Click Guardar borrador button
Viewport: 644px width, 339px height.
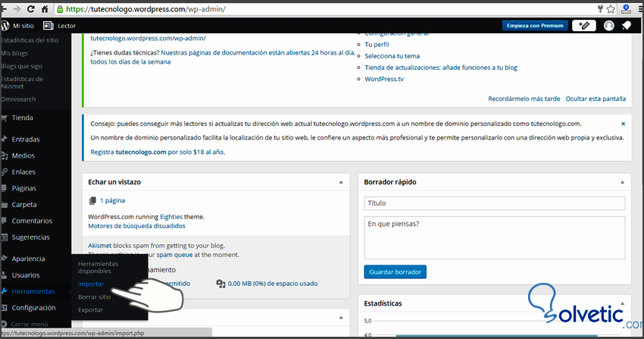[x=395, y=272]
